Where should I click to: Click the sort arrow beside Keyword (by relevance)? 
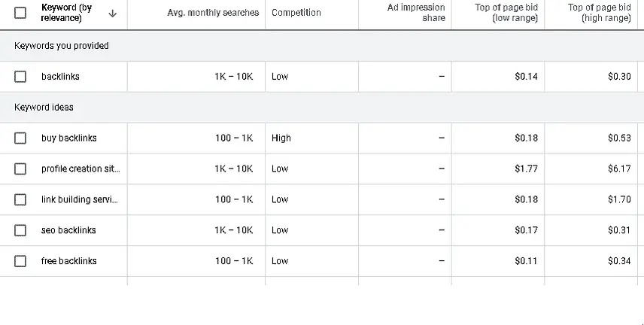click(113, 13)
